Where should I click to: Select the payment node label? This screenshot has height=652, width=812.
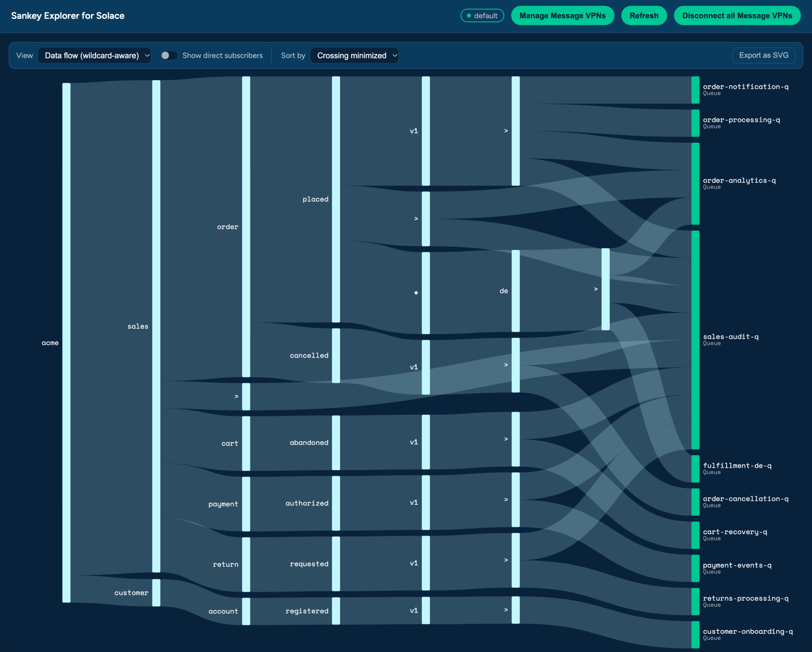(x=223, y=504)
